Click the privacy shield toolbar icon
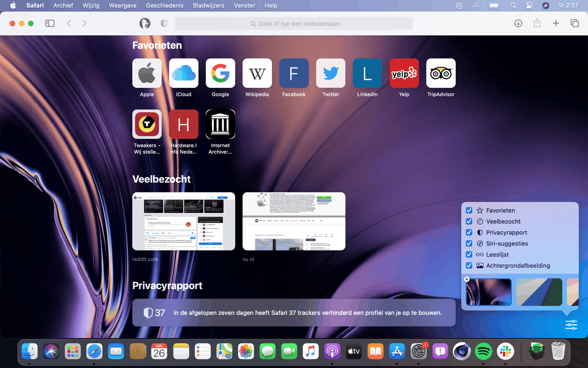 tap(164, 23)
